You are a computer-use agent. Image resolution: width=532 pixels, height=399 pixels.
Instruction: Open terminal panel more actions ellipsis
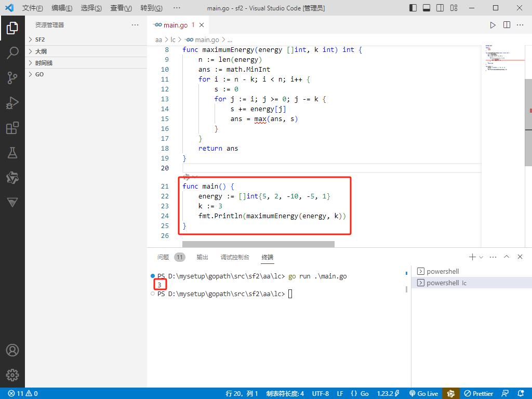493,257
